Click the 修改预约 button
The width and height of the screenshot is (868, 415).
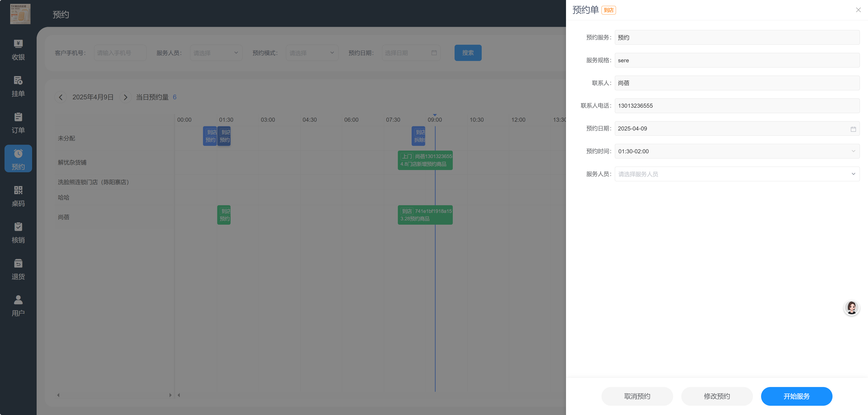point(717,396)
